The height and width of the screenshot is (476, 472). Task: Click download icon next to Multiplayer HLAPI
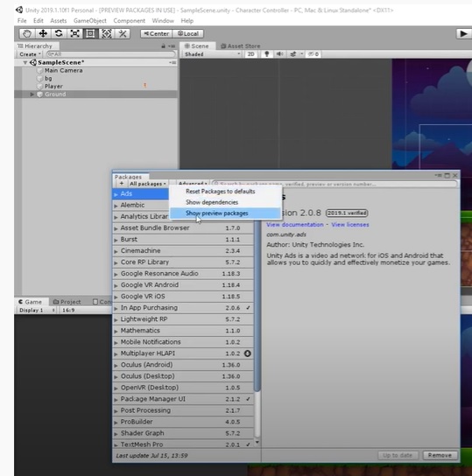pos(248,353)
